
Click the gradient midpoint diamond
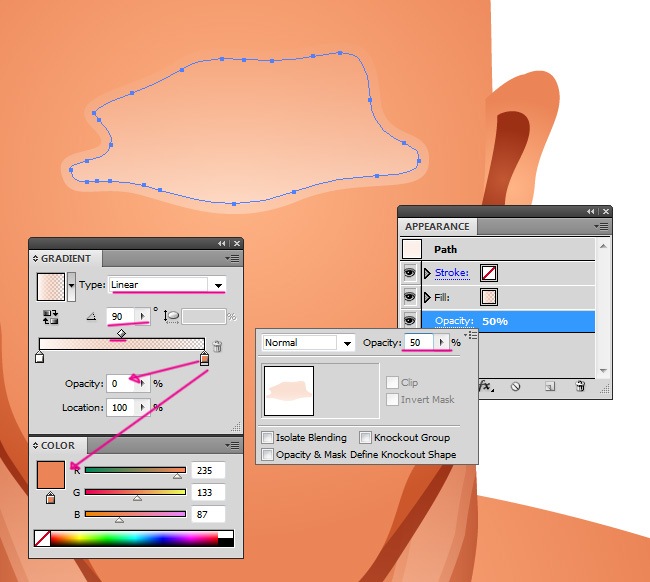tap(121, 333)
